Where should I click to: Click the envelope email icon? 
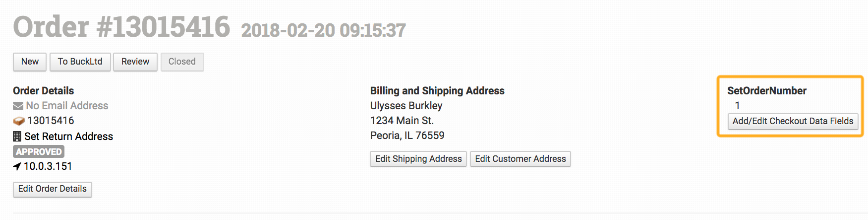coord(18,106)
